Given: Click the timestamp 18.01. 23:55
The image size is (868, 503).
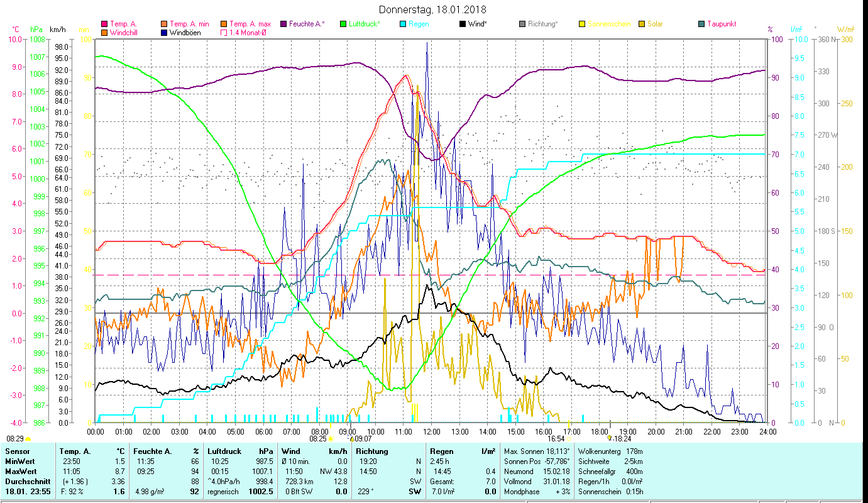Looking at the screenshot, I should coord(29,491).
